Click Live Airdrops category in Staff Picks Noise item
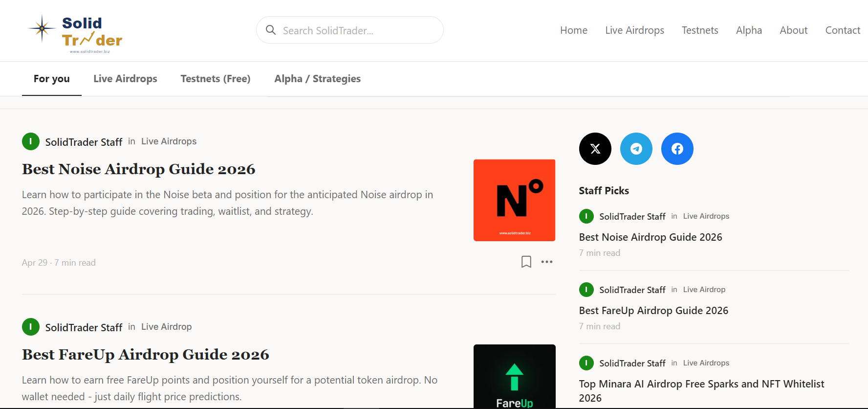Screen dimensions: 868x409 click(706, 216)
